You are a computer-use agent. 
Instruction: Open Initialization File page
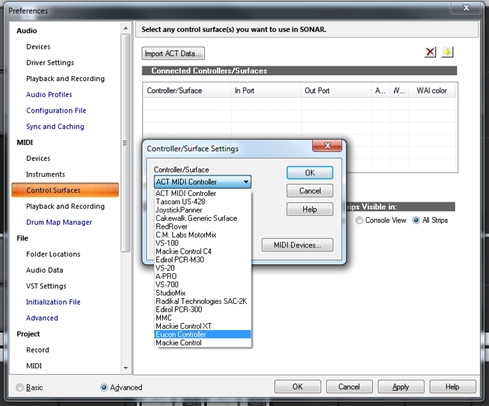53,302
